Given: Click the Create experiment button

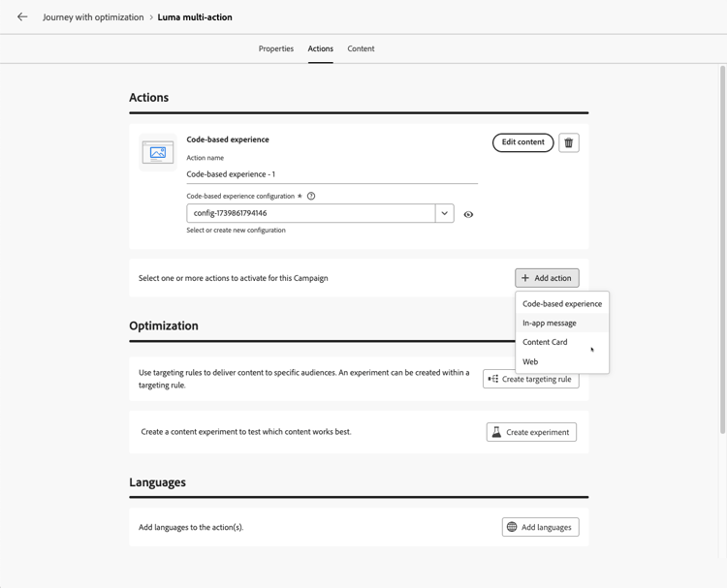Looking at the screenshot, I should (x=531, y=432).
